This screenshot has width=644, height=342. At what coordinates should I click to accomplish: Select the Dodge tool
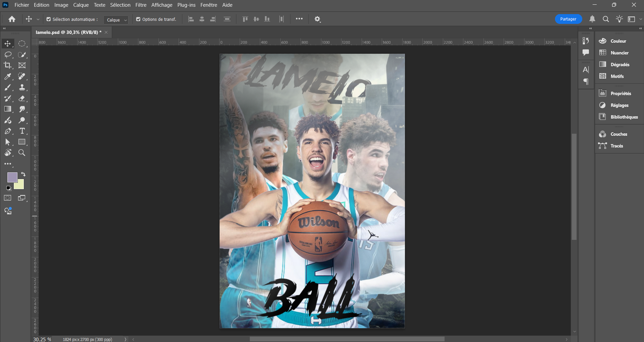pos(22,120)
